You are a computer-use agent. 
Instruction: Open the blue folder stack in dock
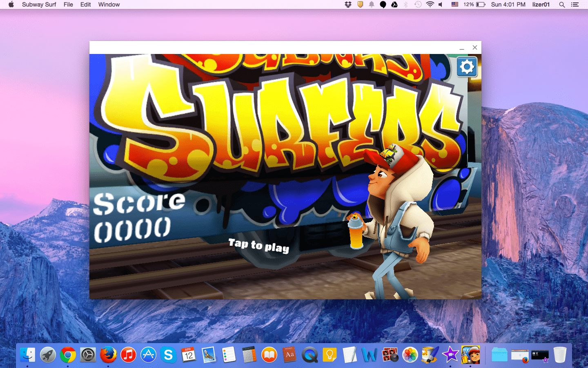(499, 355)
